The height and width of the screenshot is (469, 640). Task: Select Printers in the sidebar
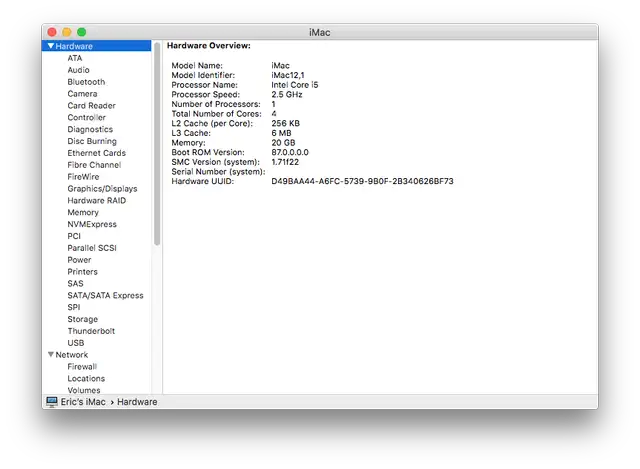(82, 271)
